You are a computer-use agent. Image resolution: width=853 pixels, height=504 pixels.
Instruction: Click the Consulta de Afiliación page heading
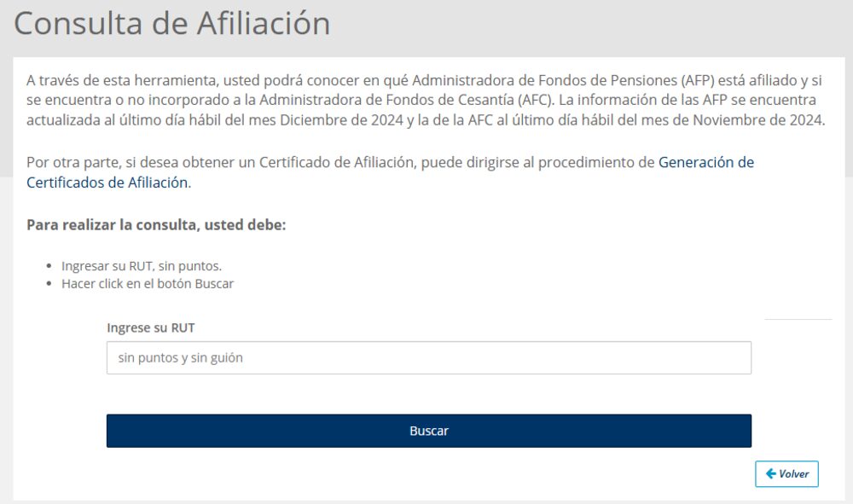pyautogui.click(x=171, y=23)
